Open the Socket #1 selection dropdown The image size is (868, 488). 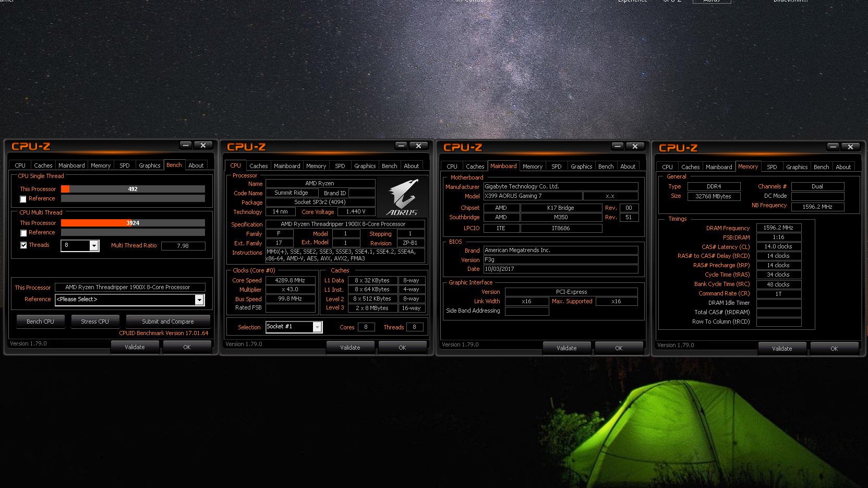(x=317, y=327)
